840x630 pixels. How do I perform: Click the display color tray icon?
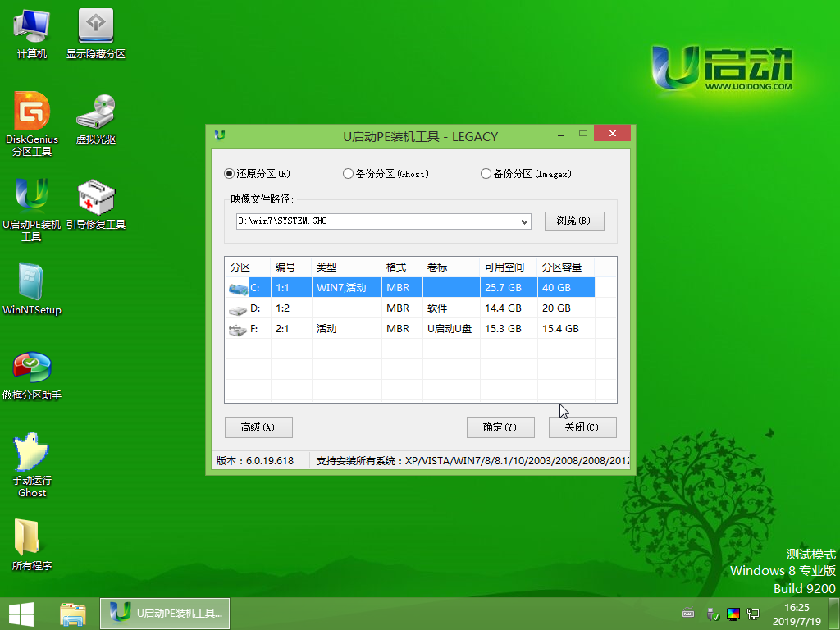tap(733, 614)
